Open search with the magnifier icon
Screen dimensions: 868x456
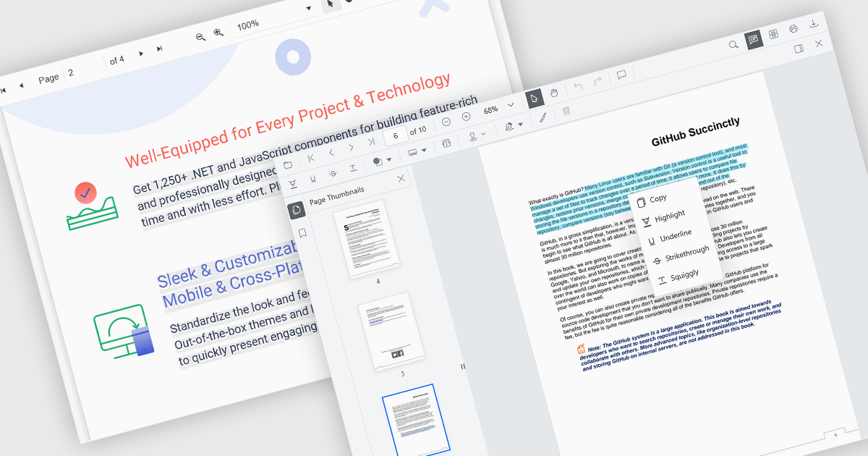[733, 44]
